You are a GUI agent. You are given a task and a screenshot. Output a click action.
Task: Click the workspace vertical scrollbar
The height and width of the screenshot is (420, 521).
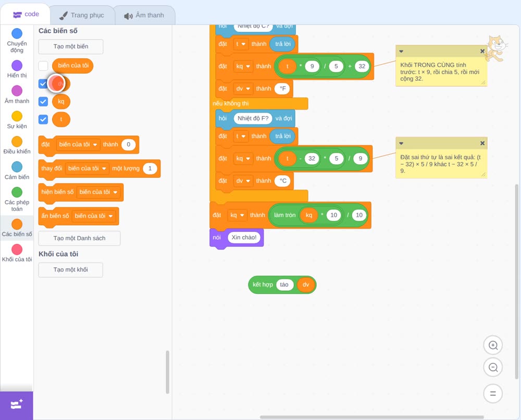coord(517,282)
